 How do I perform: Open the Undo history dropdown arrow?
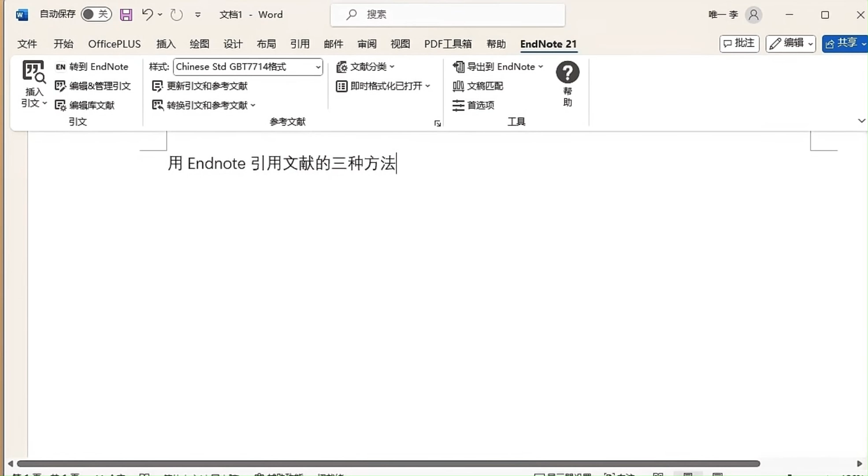[160, 15]
